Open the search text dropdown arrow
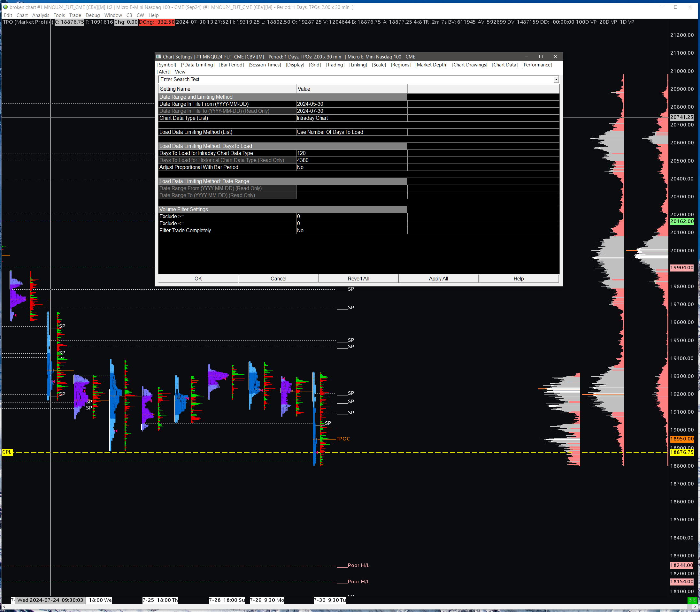The image size is (700, 612). coord(556,80)
